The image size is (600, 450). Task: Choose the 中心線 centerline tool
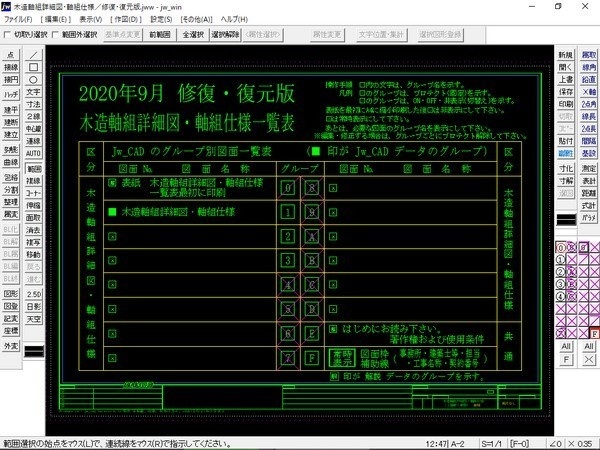point(33,129)
